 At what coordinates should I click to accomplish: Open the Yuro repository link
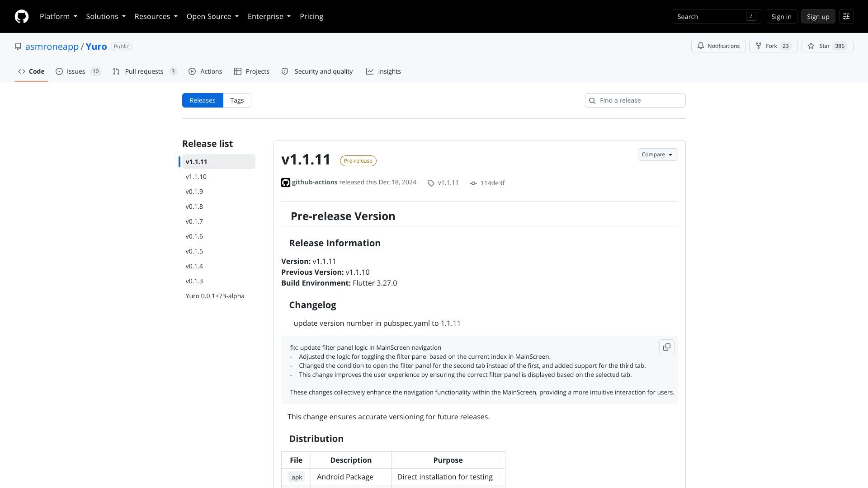(96, 47)
